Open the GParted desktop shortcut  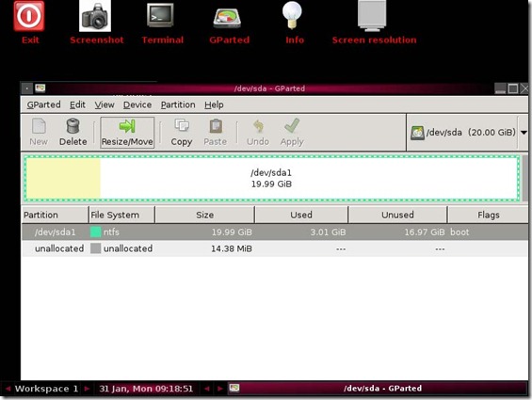[227, 18]
